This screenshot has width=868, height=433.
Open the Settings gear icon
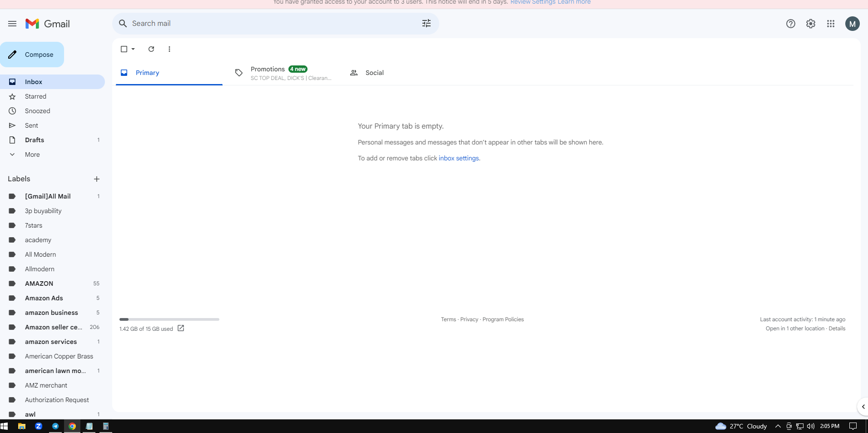810,24
